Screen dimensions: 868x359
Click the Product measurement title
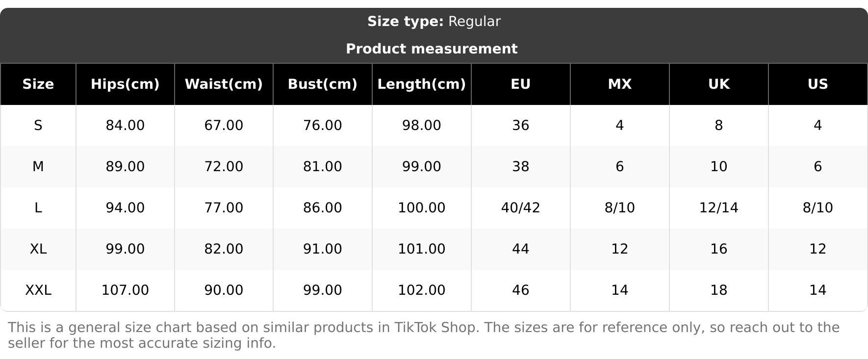[432, 49]
